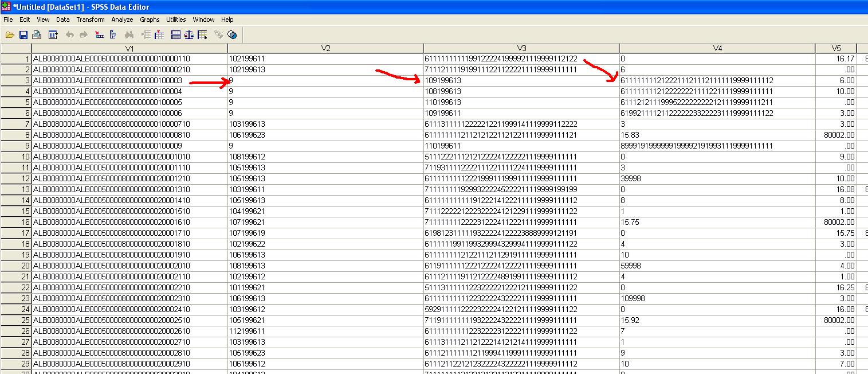
Task: Click the Open File toolbar icon
Action: (x=10, y=35)
